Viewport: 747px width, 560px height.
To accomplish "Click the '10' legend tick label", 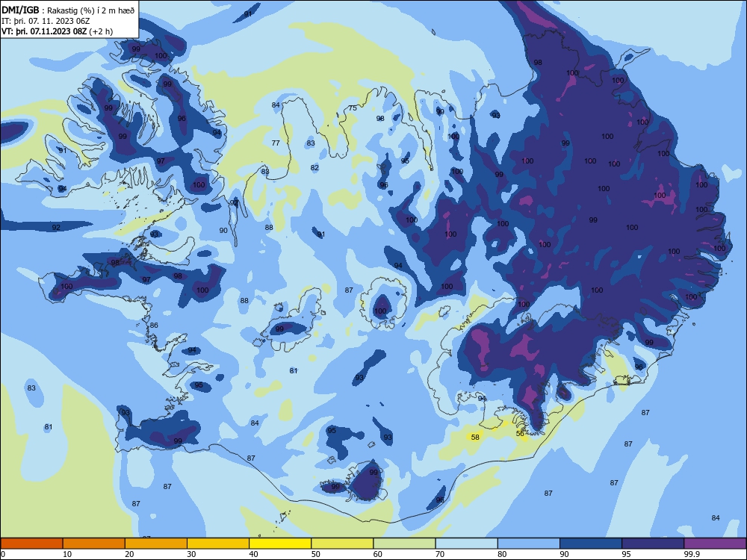I will (x=67, y=554).
